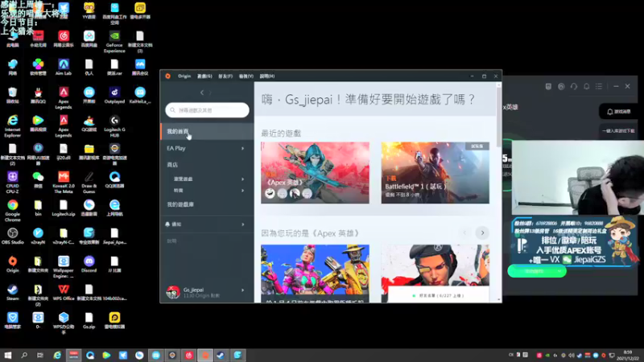Viewport: 644px width, 362px height.
Task: Open KovaaK 2.0 desktop shortcut
Action: point(64,183)
